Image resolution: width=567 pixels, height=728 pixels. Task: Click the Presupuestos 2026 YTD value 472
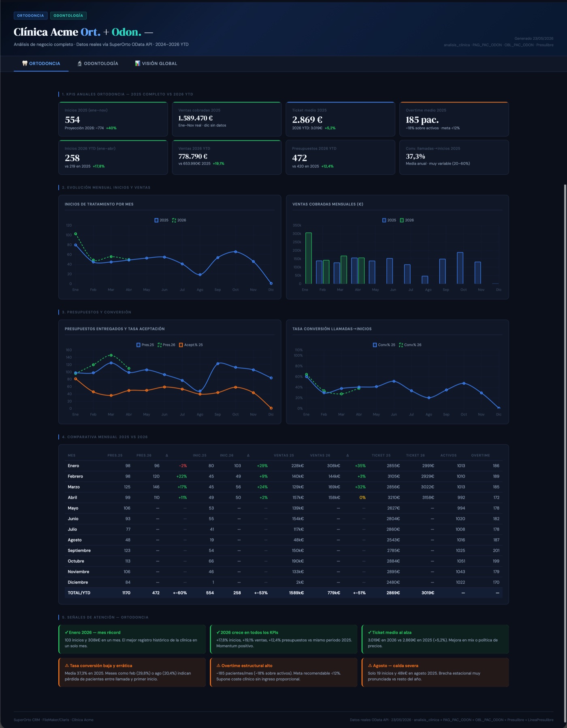click(300, 158)
